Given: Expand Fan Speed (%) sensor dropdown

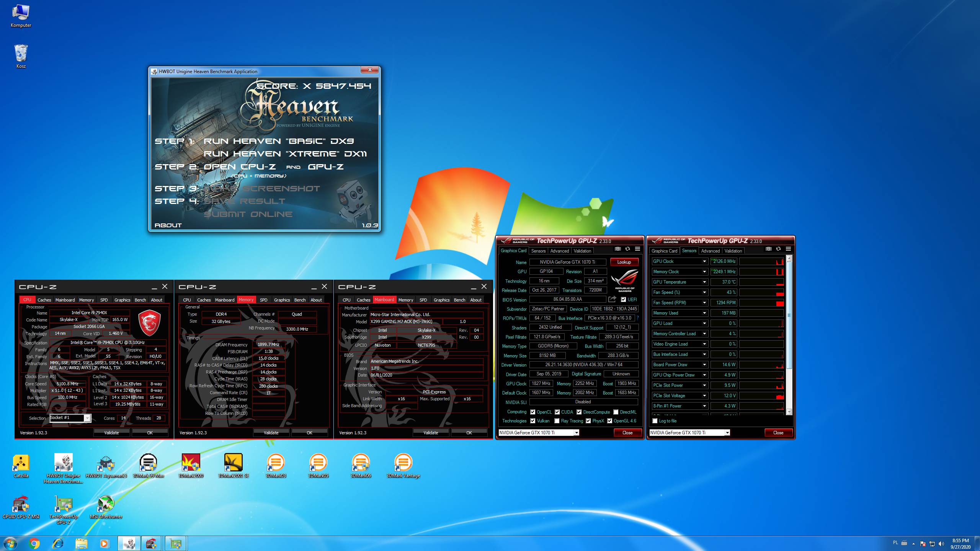Looking at the screenshot, I should point(704,292).
